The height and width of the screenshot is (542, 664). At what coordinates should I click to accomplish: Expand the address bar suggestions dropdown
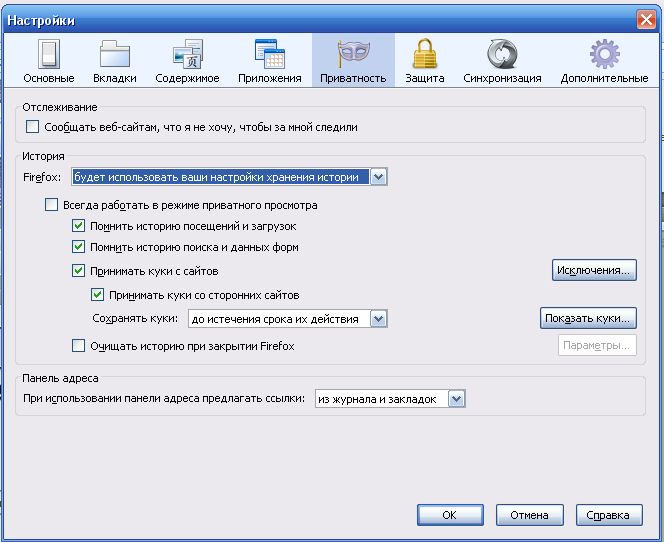[x=457, y=399]
